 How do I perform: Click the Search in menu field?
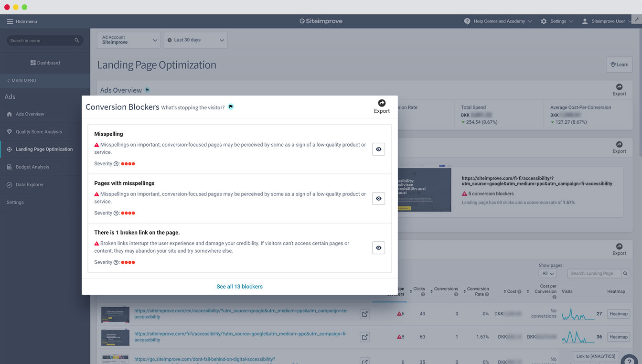[41, 41]
